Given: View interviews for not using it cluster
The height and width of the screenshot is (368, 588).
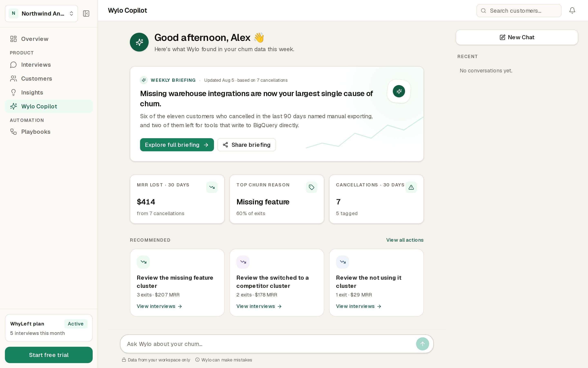Looking at the screenshot, I should tap(359, 306).
